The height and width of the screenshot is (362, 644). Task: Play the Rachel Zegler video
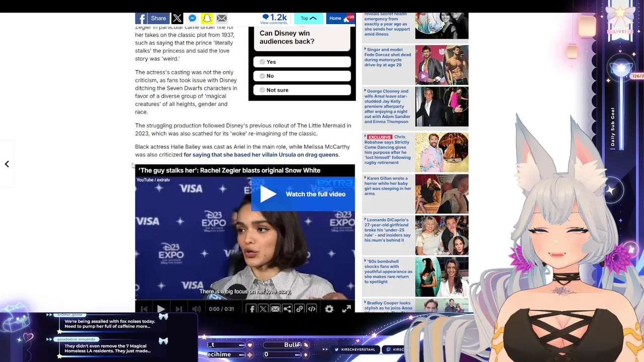[161, 309]
